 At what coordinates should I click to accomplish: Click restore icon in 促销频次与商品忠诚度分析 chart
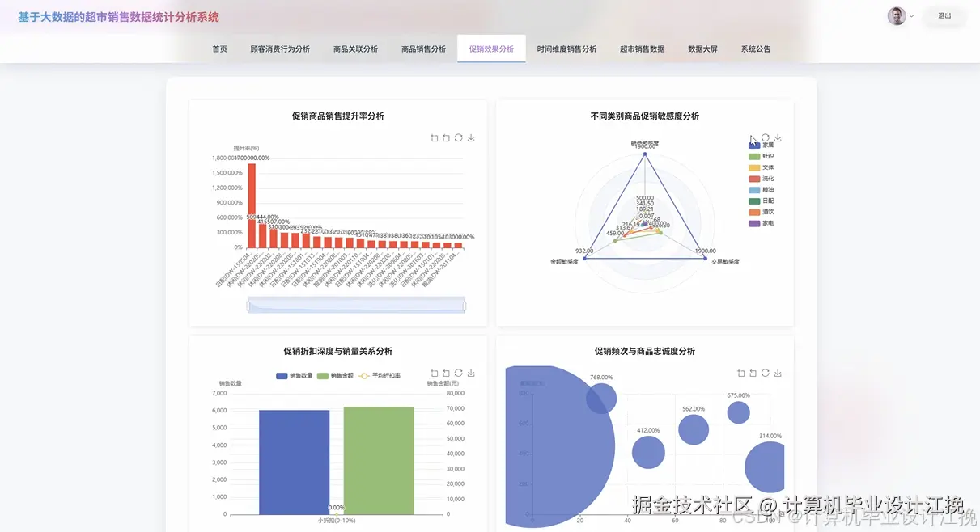(766, 373)
